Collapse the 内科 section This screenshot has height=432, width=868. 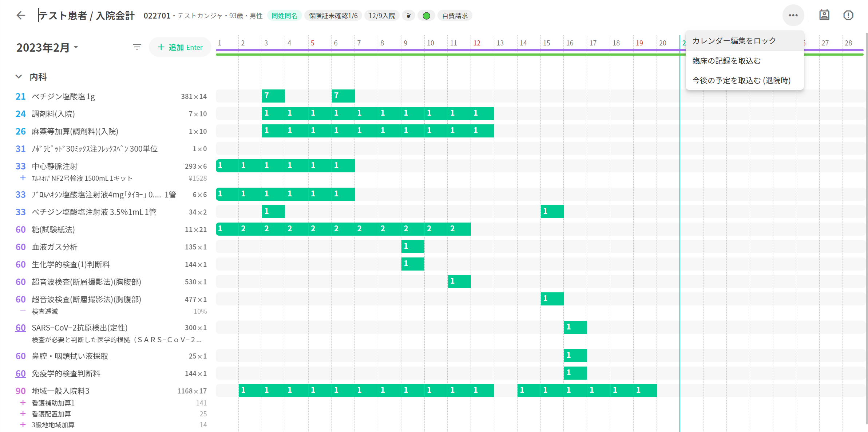pyautogui.click(x=19, y=77)
